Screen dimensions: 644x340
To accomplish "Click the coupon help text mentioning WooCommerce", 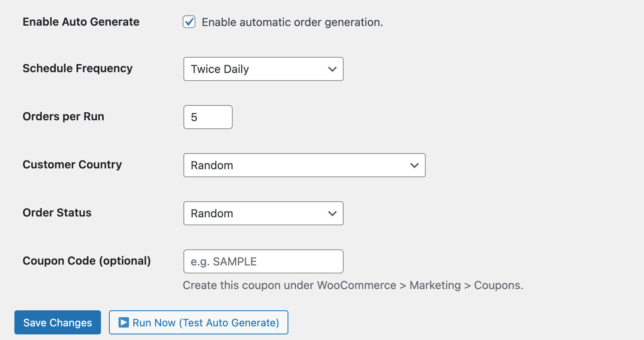I will (352, 285).
